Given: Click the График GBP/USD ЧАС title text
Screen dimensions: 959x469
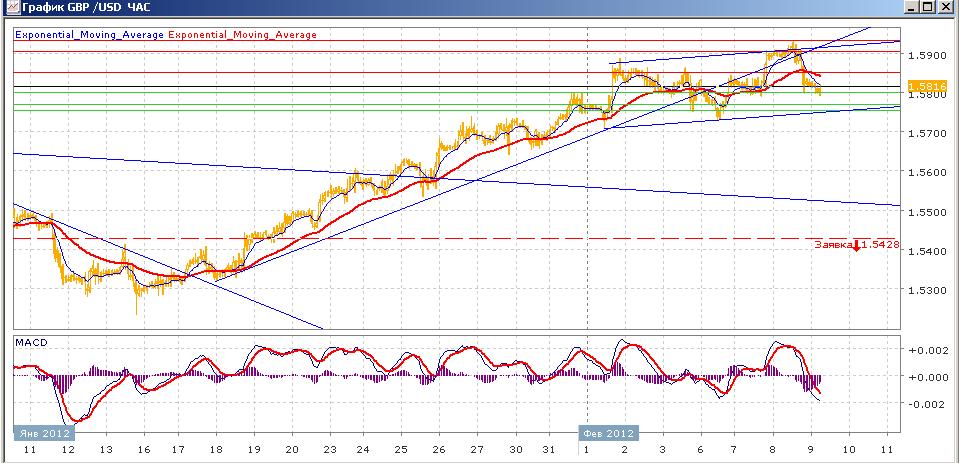Looking at the screenshot, I should pos(86,8).
